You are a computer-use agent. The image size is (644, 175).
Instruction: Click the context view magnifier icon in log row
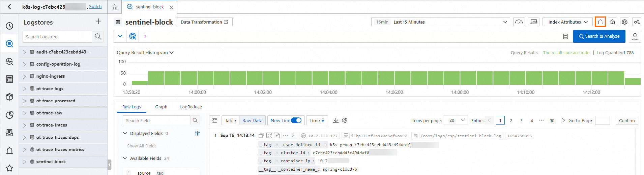coord(269,136)
